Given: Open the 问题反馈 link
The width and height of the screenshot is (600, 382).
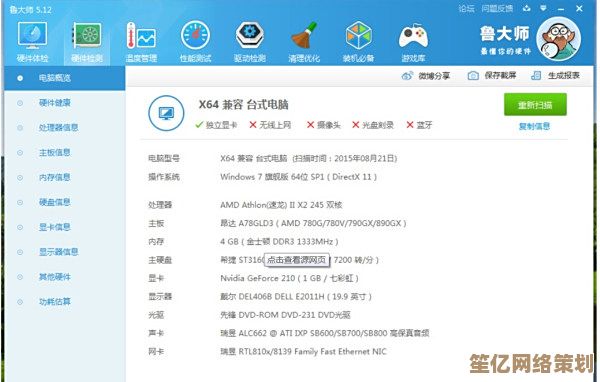Looking at the screenshot, I should (497, 8).
